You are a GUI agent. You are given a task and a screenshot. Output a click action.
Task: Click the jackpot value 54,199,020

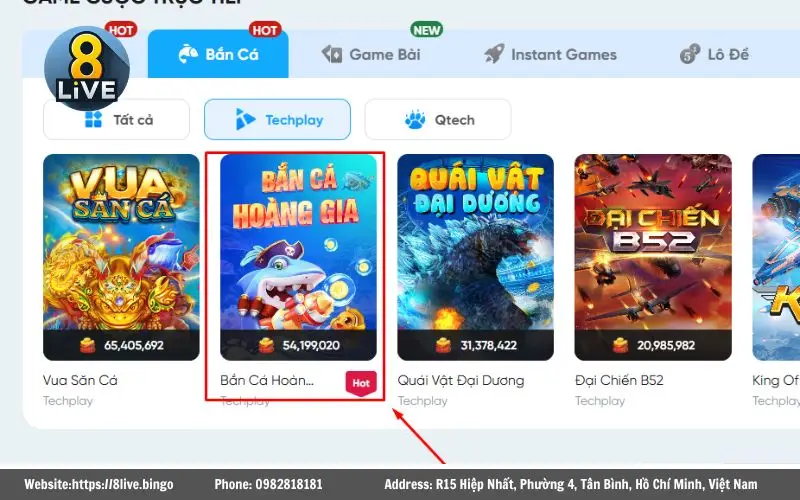pyautogui.click(x=311, y=345)
